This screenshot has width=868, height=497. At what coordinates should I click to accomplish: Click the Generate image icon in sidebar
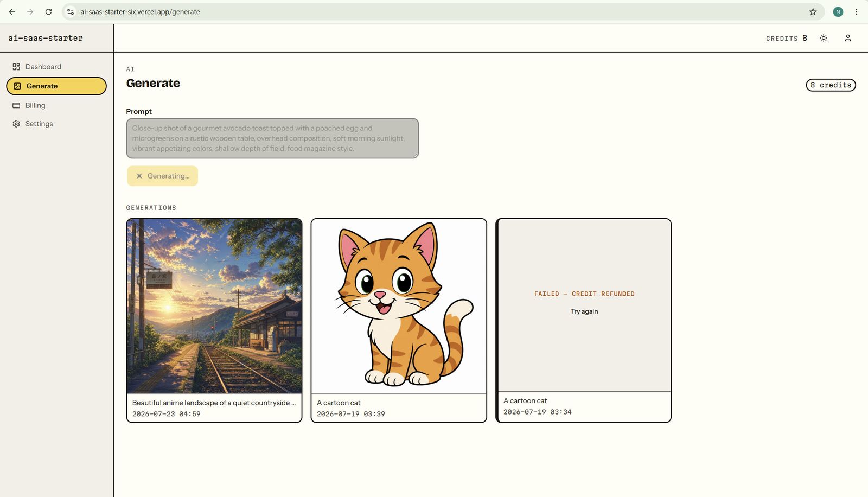click(x=17, y=86)
